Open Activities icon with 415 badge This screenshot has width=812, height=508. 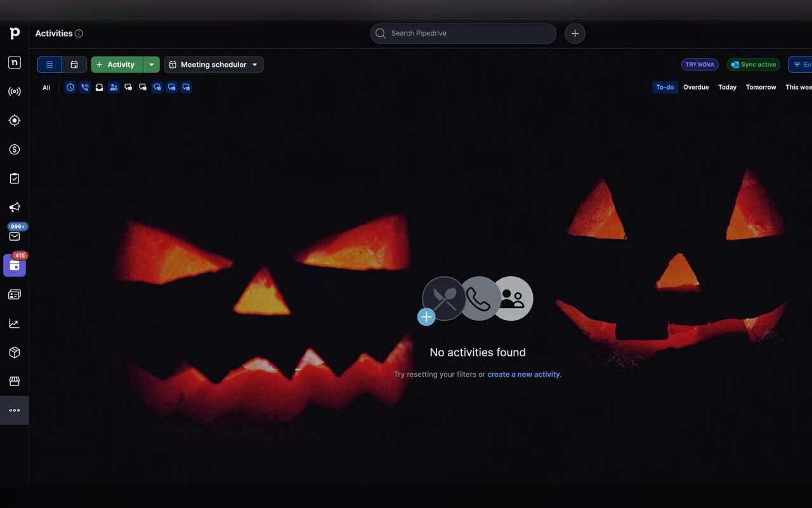pyautogui.click(x=15, y=265)
